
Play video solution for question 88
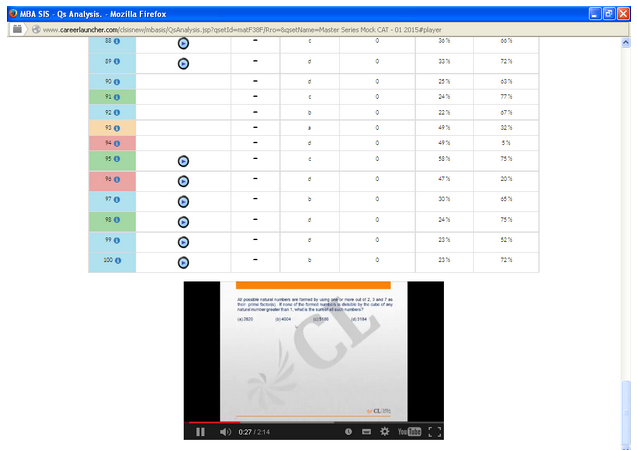click(183, 43)
